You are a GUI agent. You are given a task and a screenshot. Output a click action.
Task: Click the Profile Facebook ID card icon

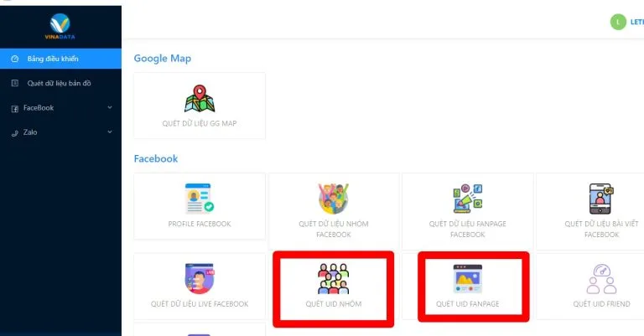200,199
